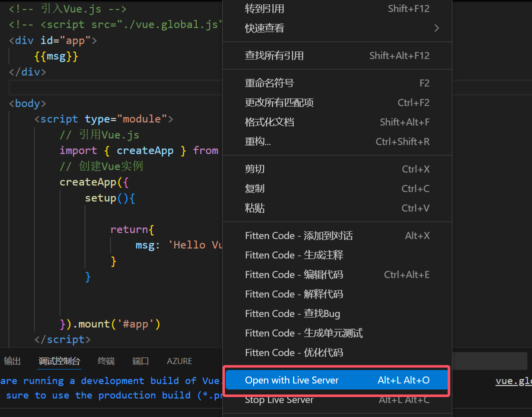Click the closing </script> tag
This screenshot has width=532, height=417.
(x=63, y=339)
